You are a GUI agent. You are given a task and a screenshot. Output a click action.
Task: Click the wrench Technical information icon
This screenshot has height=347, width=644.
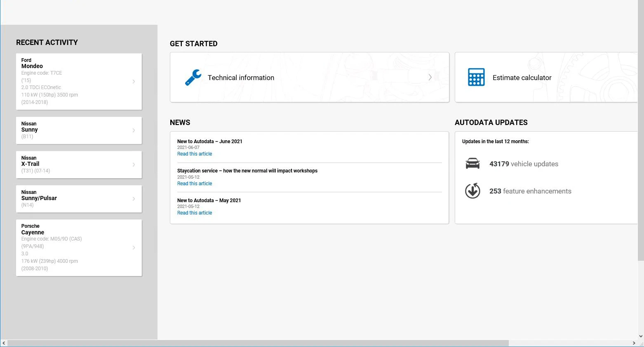coord(193,78)
